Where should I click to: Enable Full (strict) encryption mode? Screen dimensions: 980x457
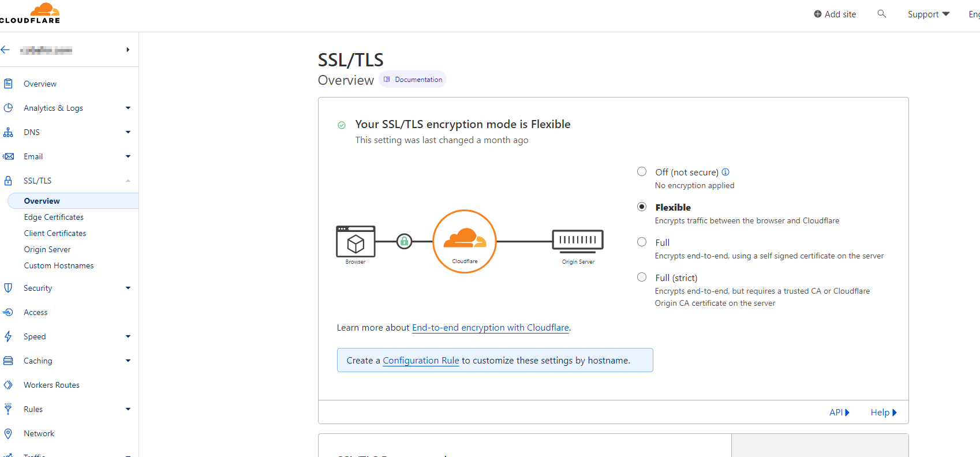coord(641,277)
